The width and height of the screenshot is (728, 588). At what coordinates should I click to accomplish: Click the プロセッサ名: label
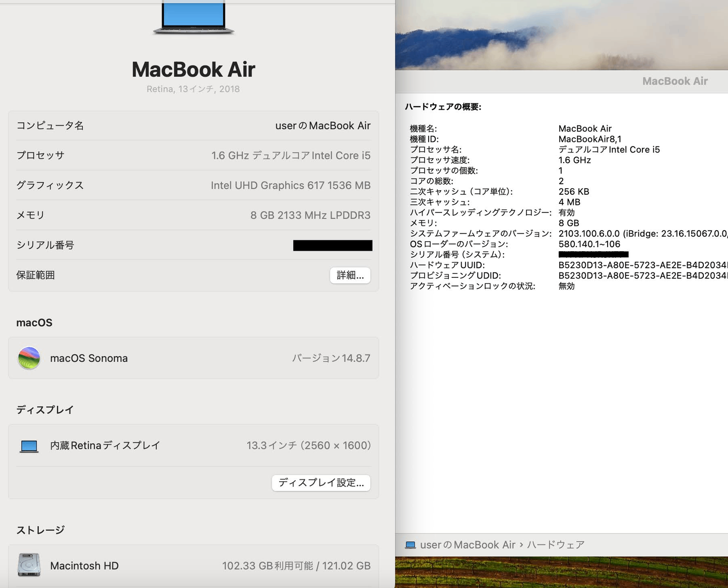(435, 150)
